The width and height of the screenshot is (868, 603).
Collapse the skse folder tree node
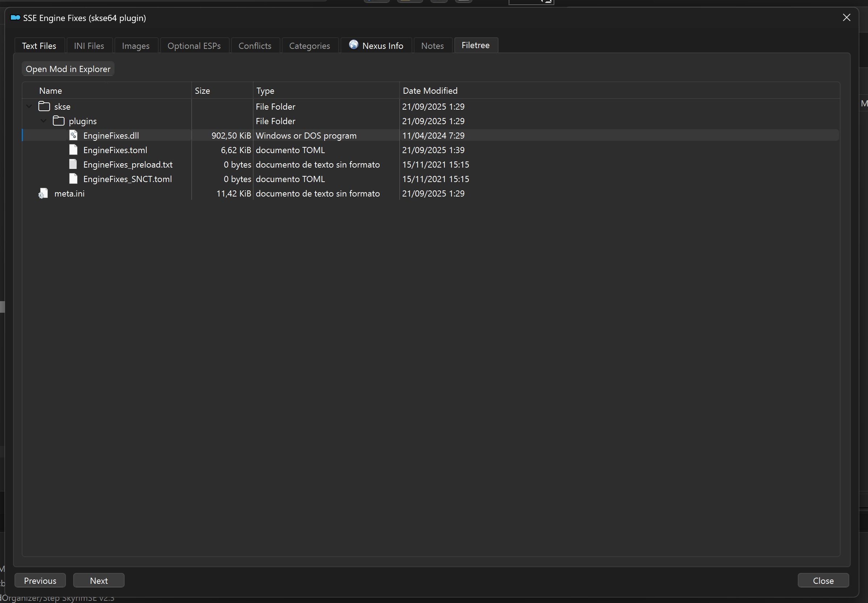(x=29, y=106)
